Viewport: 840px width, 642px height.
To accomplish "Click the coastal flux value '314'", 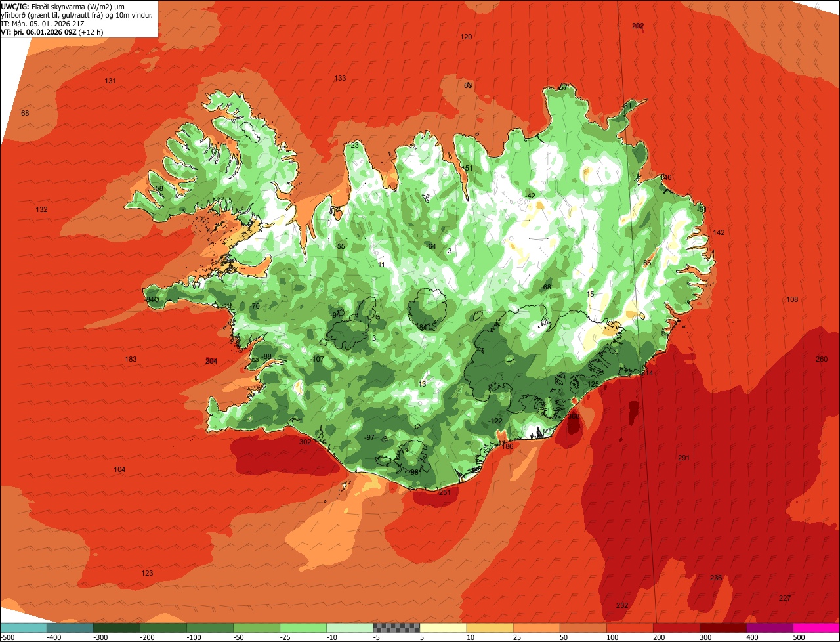I will pos(647,373).
